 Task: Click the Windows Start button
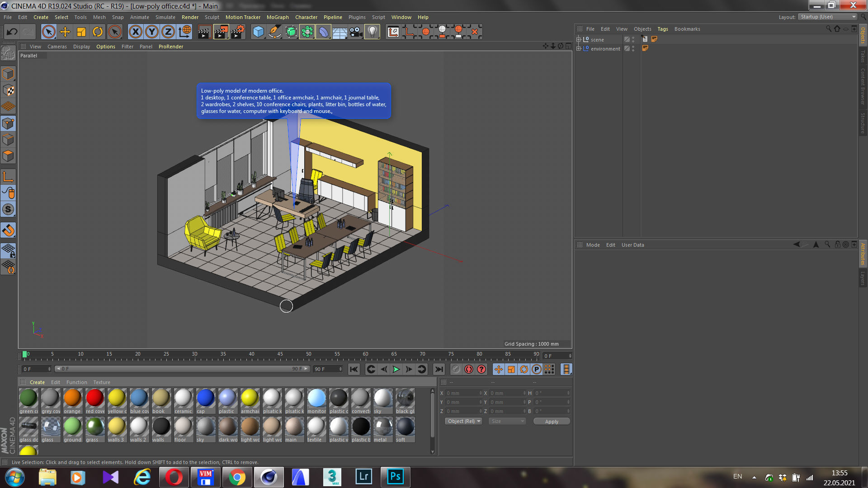pyautogui.click(x=14, y=477)
